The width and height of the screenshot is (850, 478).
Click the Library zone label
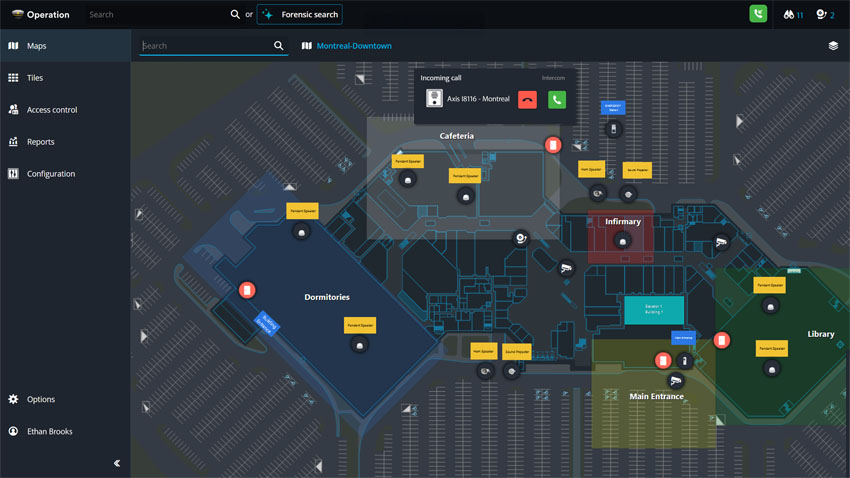click(x=821, y=334)
